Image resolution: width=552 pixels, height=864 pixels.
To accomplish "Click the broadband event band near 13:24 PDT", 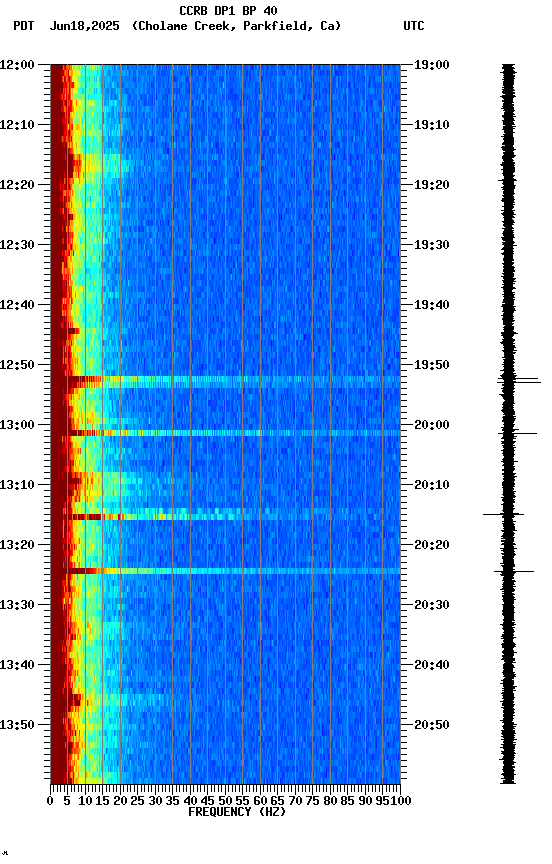I will click(x=225, y=571).
